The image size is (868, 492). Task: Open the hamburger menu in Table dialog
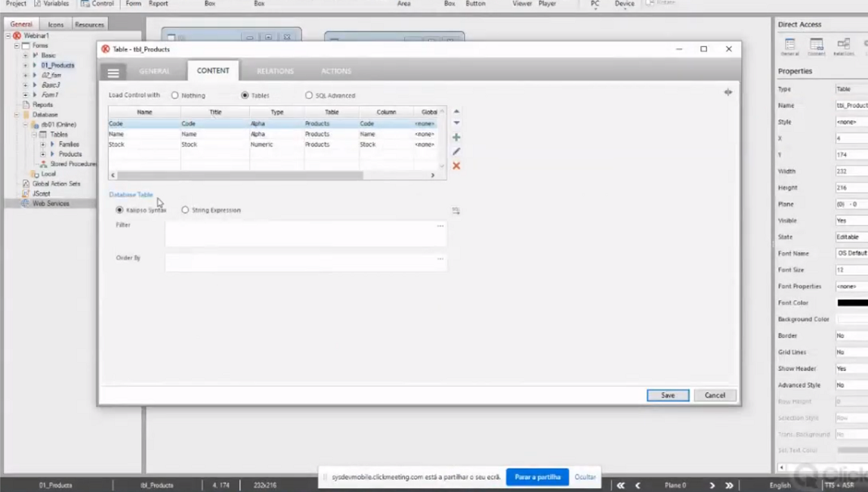tap(113, 73)
